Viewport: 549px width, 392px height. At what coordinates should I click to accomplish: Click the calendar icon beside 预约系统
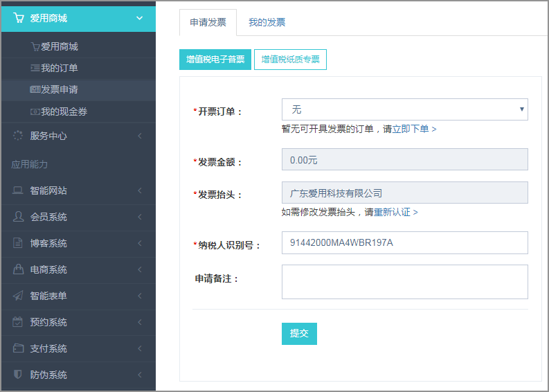(x=18, y=322)
